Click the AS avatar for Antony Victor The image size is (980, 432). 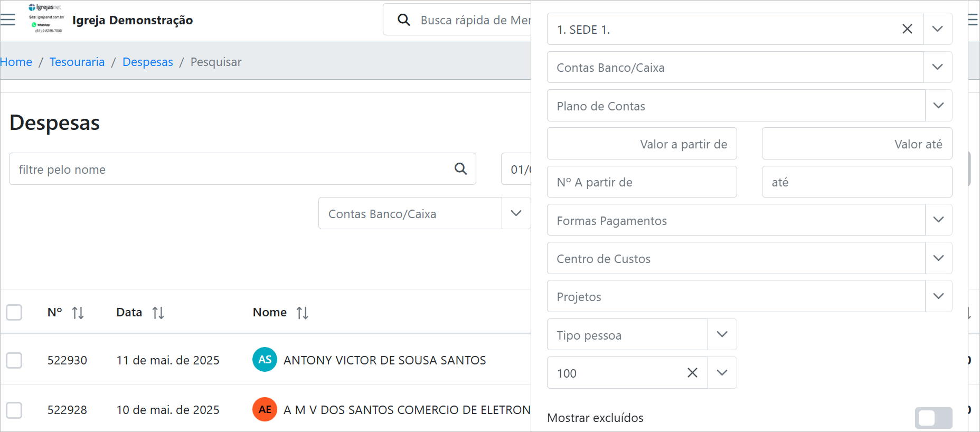(x=265, y=360)
